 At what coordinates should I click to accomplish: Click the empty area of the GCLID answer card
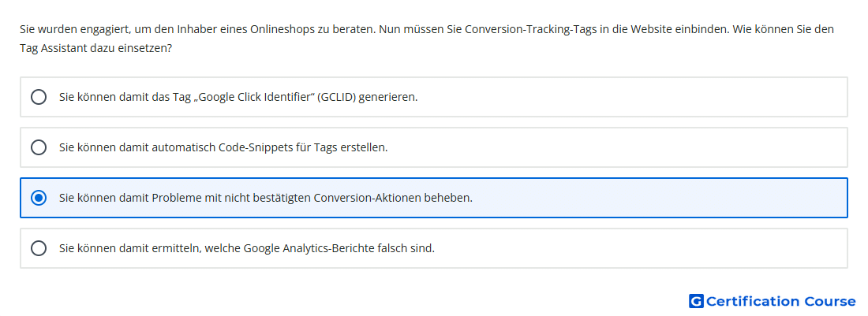(631, 97)
